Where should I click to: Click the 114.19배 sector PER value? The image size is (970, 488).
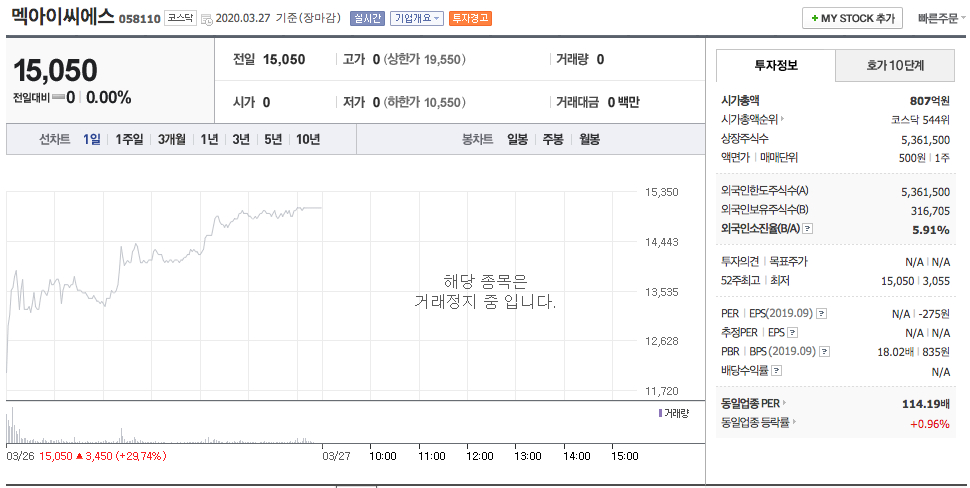tap(926, 404)
